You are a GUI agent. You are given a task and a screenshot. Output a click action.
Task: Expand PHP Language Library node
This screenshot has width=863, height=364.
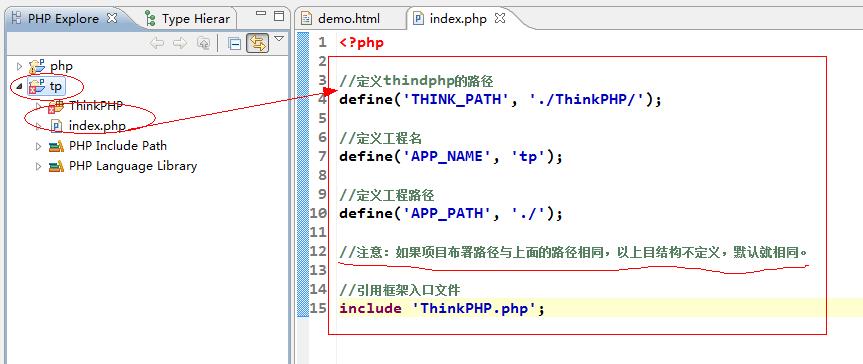pyautogui.click(x=38, y=166)
